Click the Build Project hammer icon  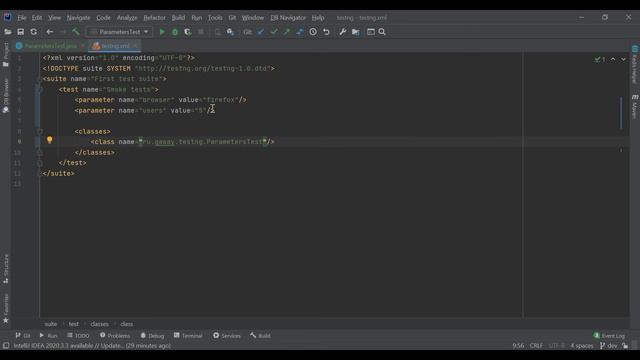point(76,32)
